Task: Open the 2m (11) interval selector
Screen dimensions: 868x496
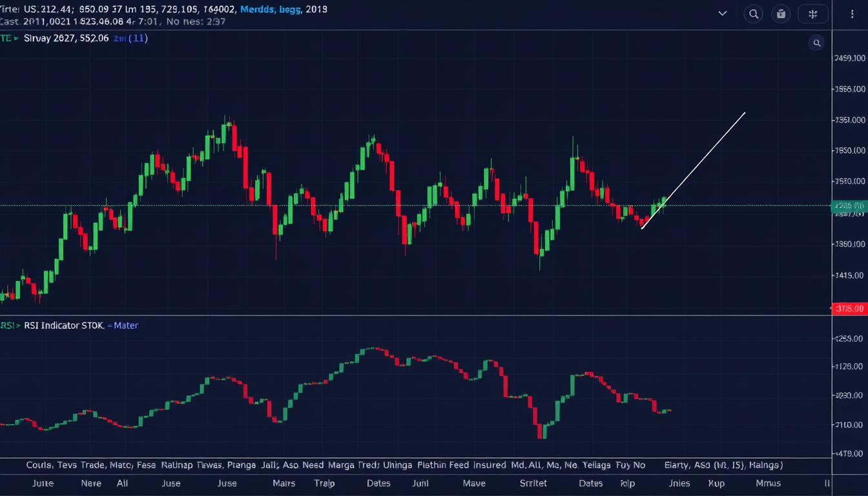Action: [x=130, y=39]
